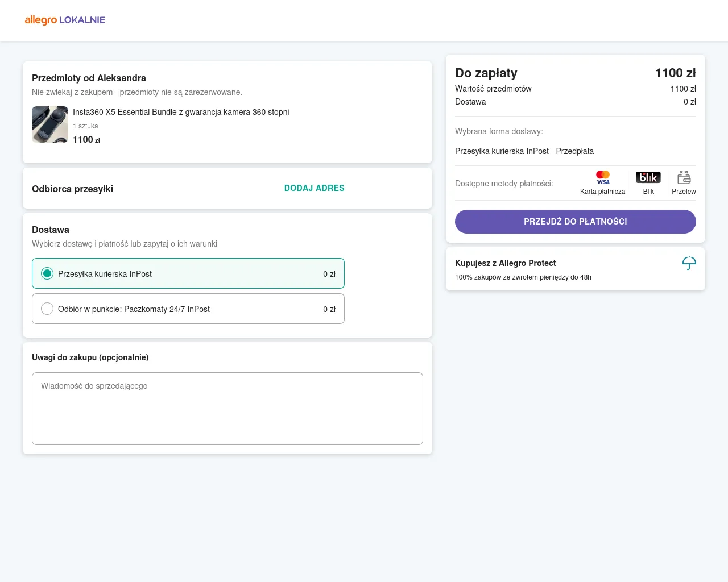Open the Allegro Lokalnie homepage logo
Screen dimensions: 728x582
click(x=65, y=20)
